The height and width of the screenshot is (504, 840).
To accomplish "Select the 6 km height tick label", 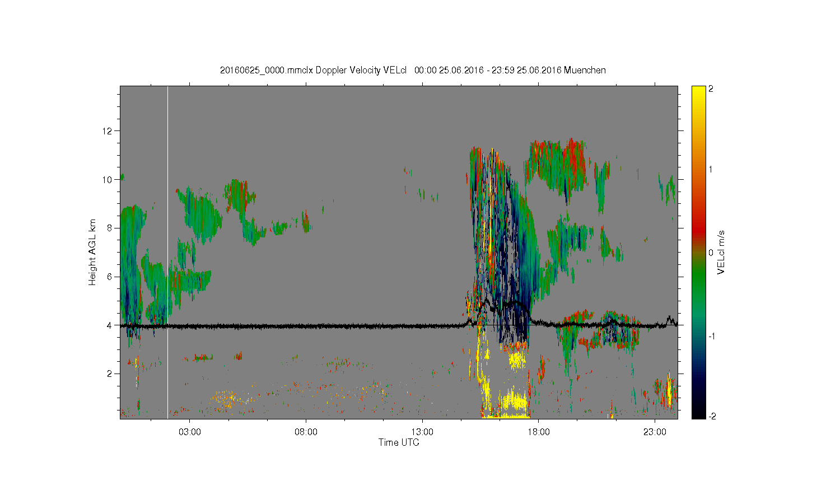I will pyautogui.click(x=110, y=277).
